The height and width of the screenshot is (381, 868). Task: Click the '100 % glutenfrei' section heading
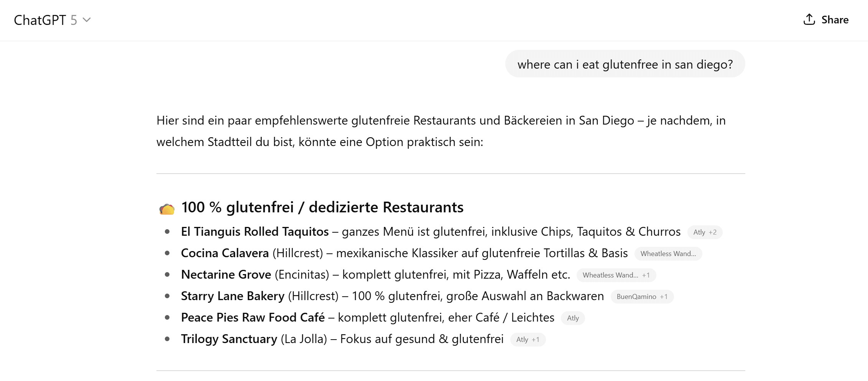pyautogui.click(x=322, y=207)
